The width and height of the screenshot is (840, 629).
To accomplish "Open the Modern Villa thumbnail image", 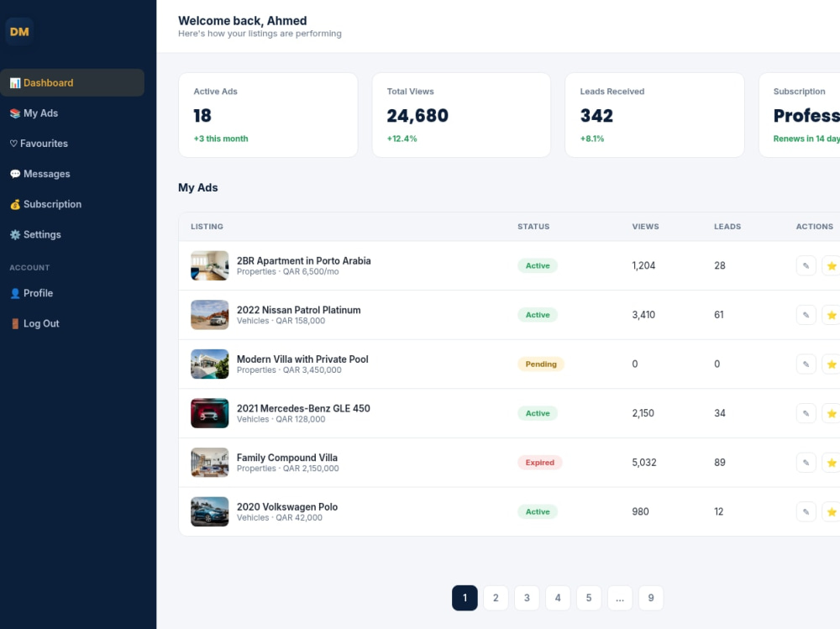I will point(209,364).
